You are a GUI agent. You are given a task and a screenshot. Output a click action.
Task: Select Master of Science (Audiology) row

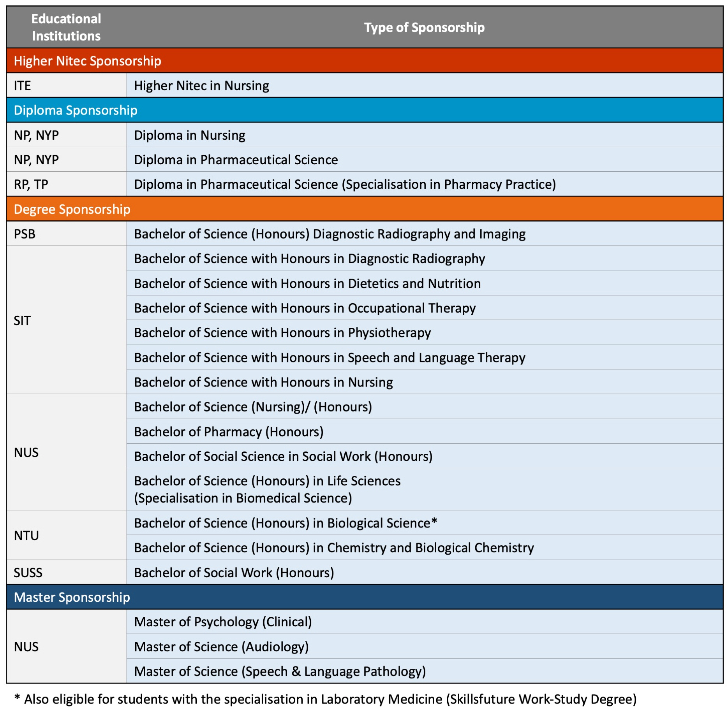pyautogui.click(x=221, y=647)
